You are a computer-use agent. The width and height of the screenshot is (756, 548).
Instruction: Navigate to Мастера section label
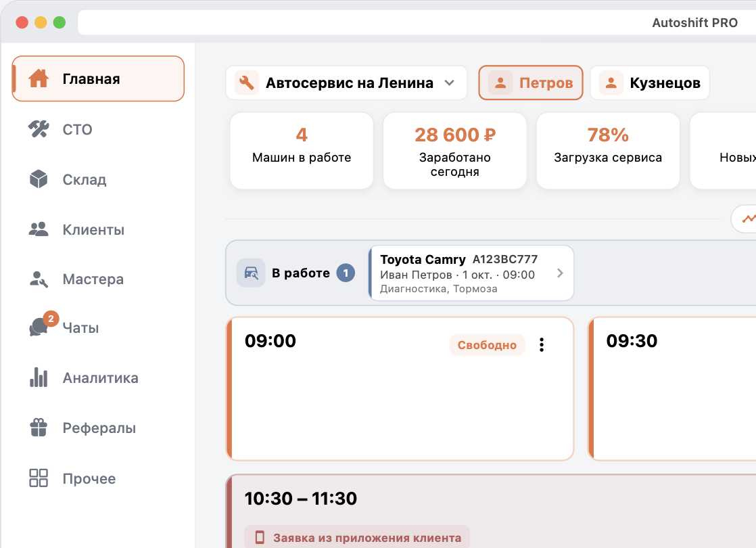tap(93, 279)
